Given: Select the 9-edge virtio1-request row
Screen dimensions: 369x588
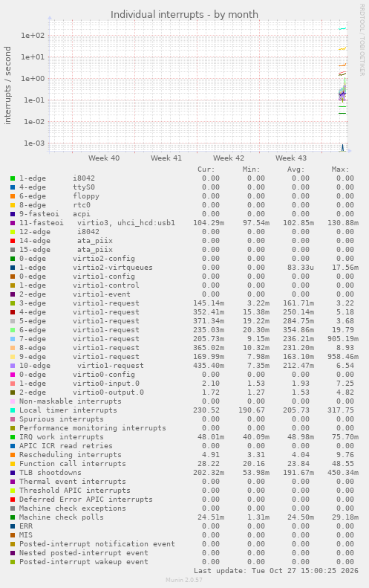Looking at the screenshot, I should click(x=184, y=357).
